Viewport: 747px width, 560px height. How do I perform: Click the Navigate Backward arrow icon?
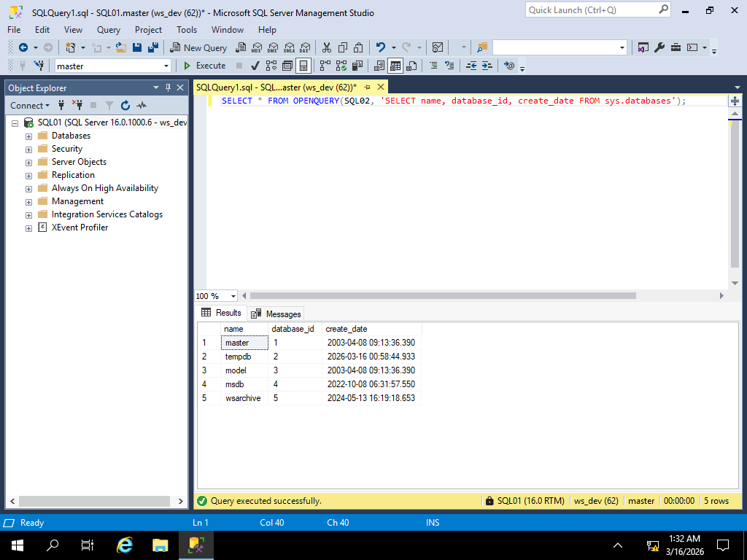[23, 47]
